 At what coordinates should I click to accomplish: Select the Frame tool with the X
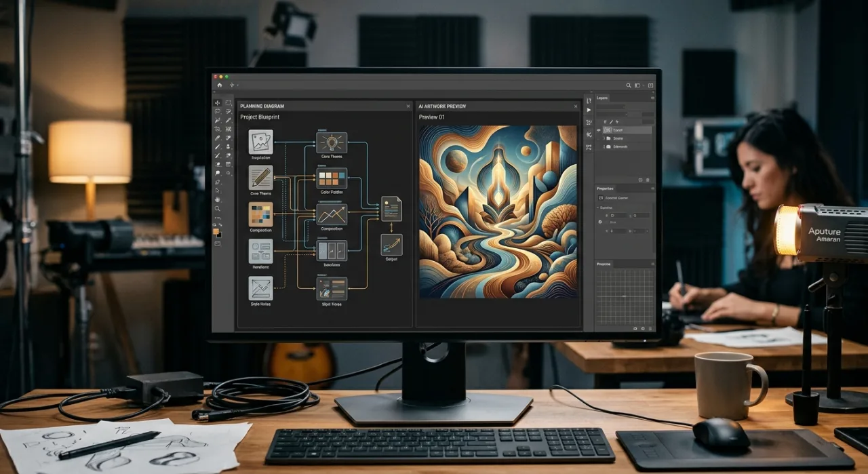(228, 129)
